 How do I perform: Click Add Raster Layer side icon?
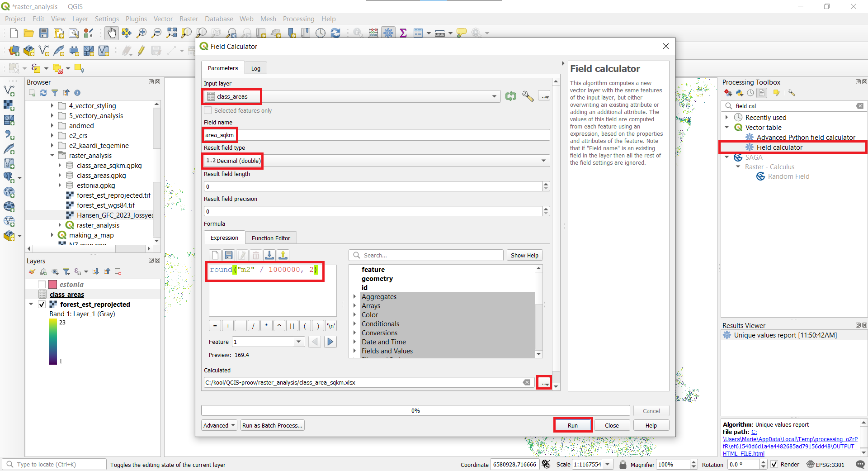pos(9,105)
